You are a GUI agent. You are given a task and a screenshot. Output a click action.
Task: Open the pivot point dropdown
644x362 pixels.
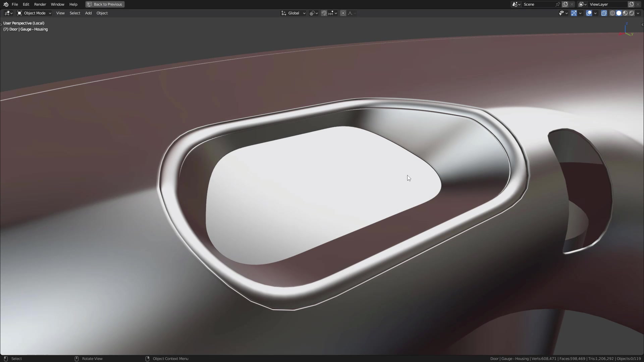314,13
